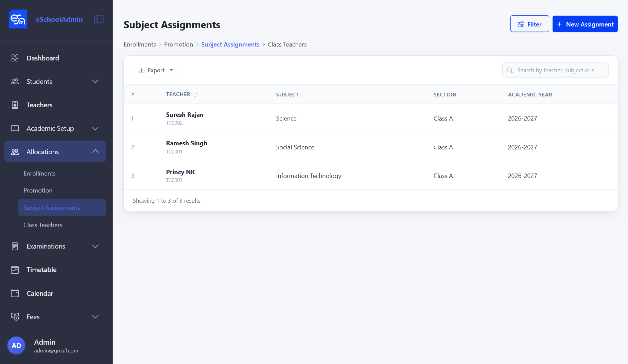Click the eSchoolAdmin brand name
Image resolution: width=628 pixels, height=364 pixels.
coord(59,19)
